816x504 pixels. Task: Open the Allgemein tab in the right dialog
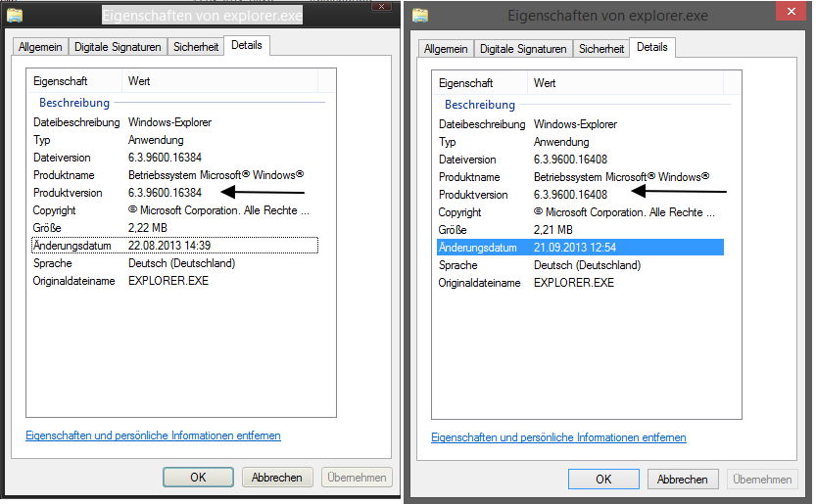[x=446, y=49]
